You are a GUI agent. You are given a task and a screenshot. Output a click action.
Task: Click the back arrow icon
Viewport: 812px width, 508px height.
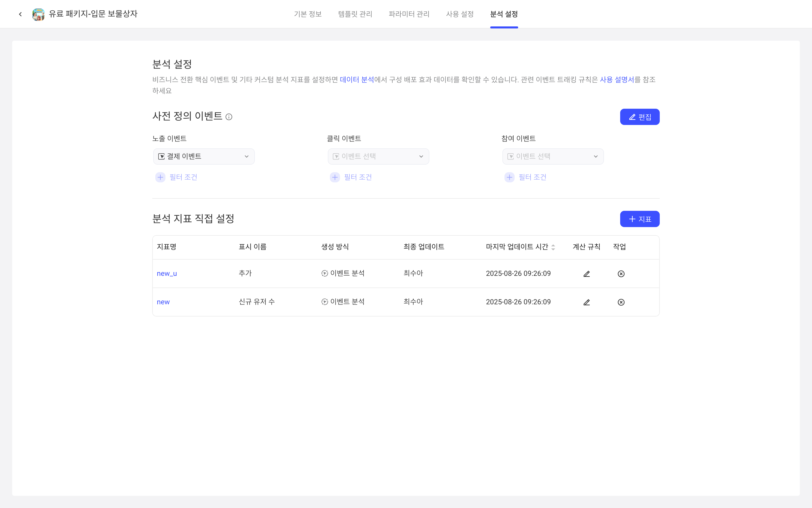pos(21,14)
